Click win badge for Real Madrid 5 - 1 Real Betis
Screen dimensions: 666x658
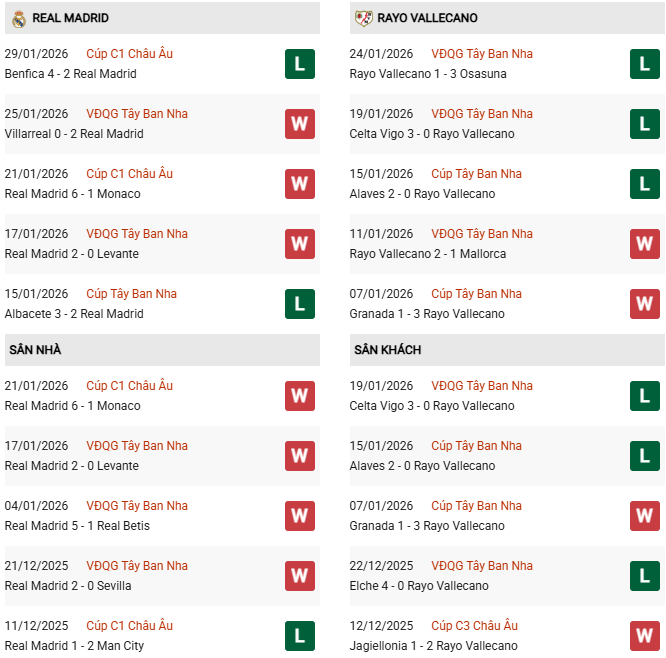pos(299,516)
